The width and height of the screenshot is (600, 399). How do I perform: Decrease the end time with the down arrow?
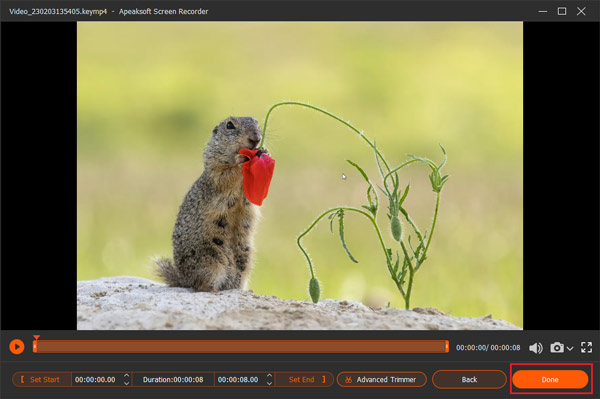tap(269, 383)
